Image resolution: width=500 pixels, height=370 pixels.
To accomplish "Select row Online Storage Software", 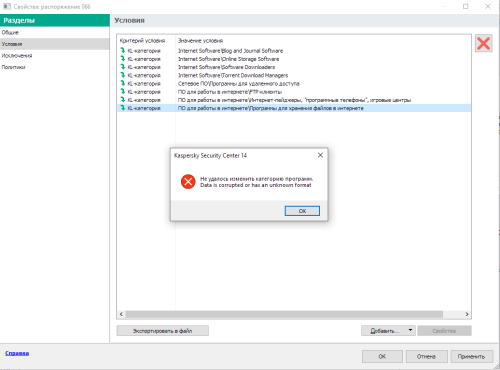I will 294,59.
